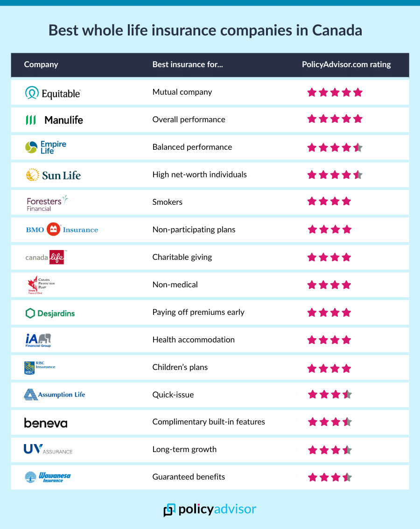Click the Desjardins logo
Image resolution: width=420 pixels, height=529 pixels.
(x=50, y=313)
